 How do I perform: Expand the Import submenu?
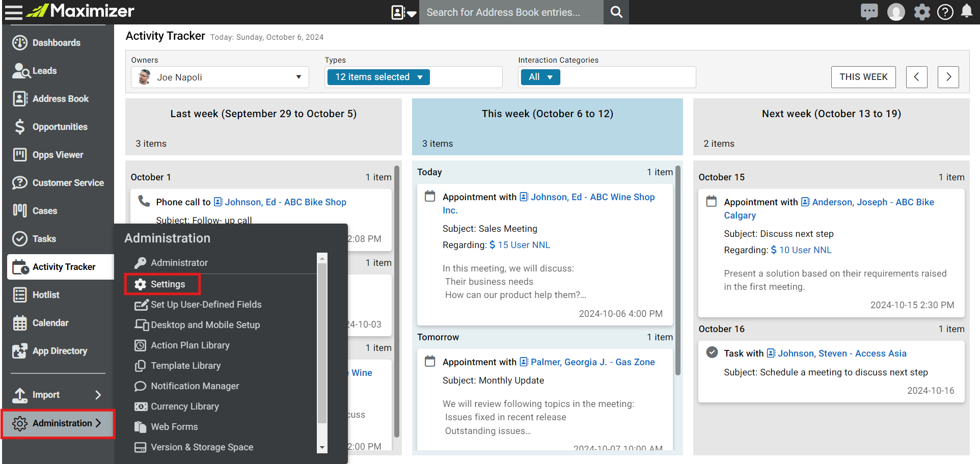tap(57, 395)
